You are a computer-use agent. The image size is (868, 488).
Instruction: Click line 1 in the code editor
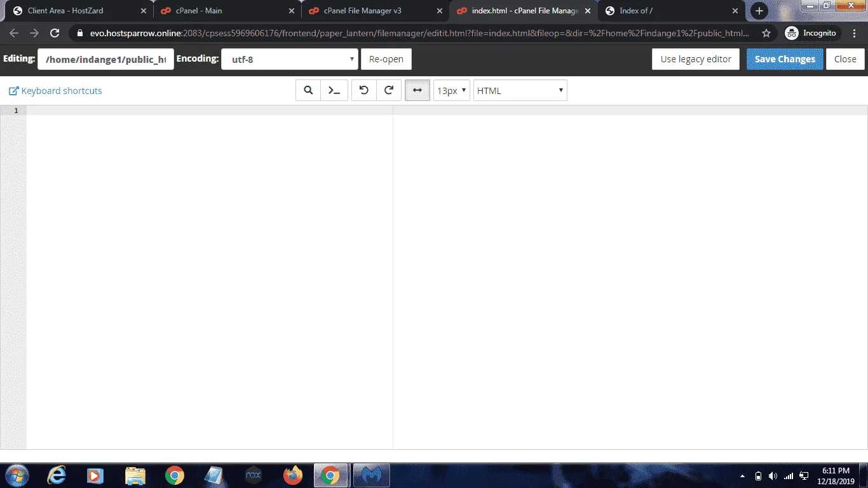point(447,111)
